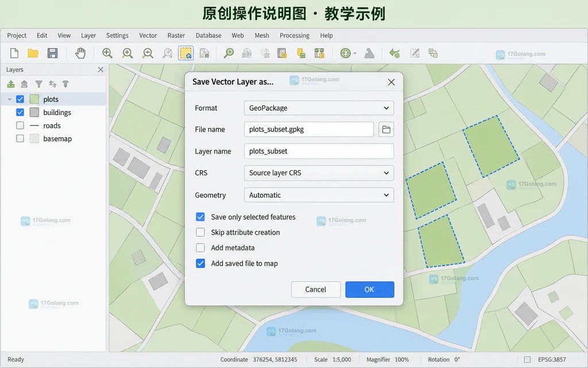Close the Save Vector Layer as dialog
Image resolution: width=588 pixels, height=368 pixels.
[391, 82]
